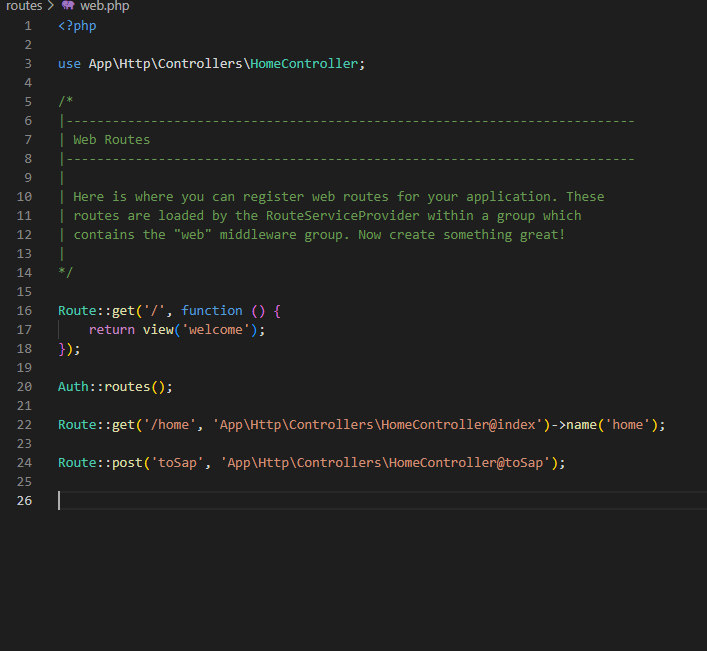The image size is (707, 651).
Task: Click 'something great!' in comment line 12
Action: pos(504,234)
